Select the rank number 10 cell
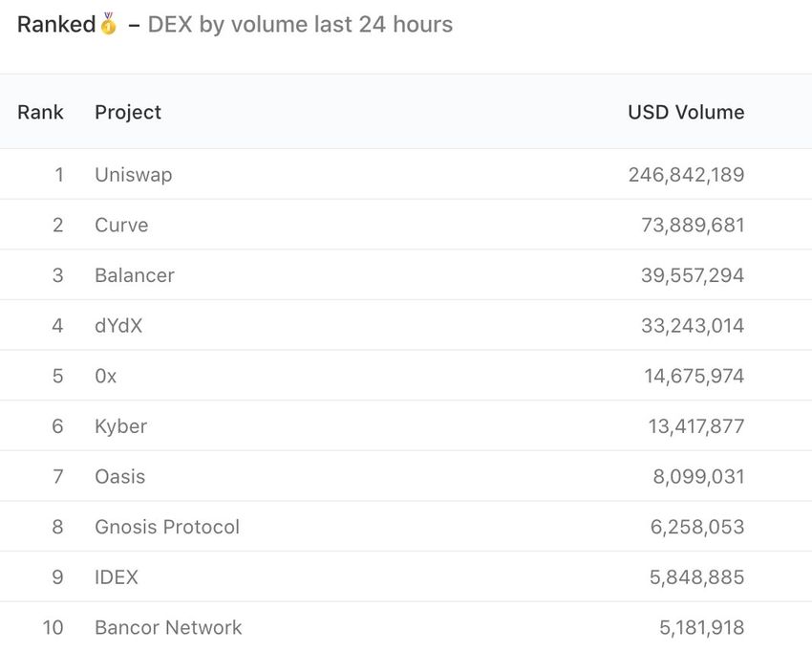This screenshot has width=812, height=651. click(x=53, y=627)
